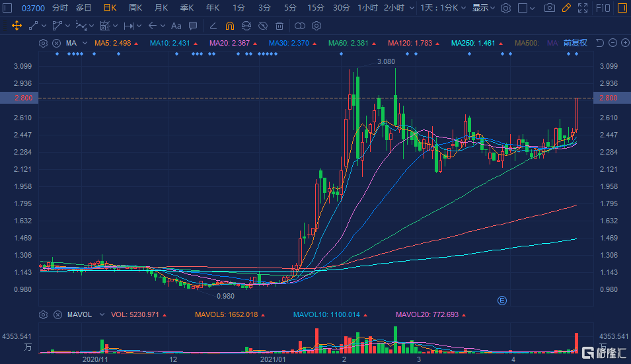Open MA indicator settings gear
The image size is (631, 364).
click(43, 43)
